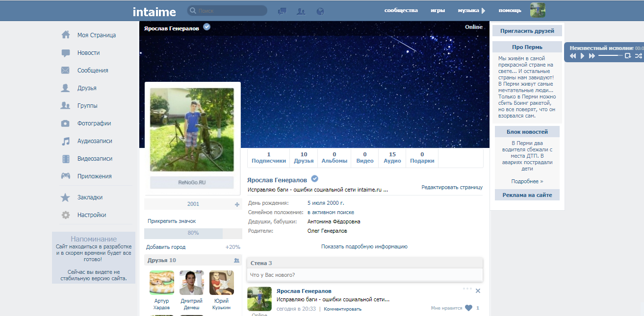Viewport: 644px width, 316px height.
Task: Open Моя Страница home icon
Action: [65, 35]
